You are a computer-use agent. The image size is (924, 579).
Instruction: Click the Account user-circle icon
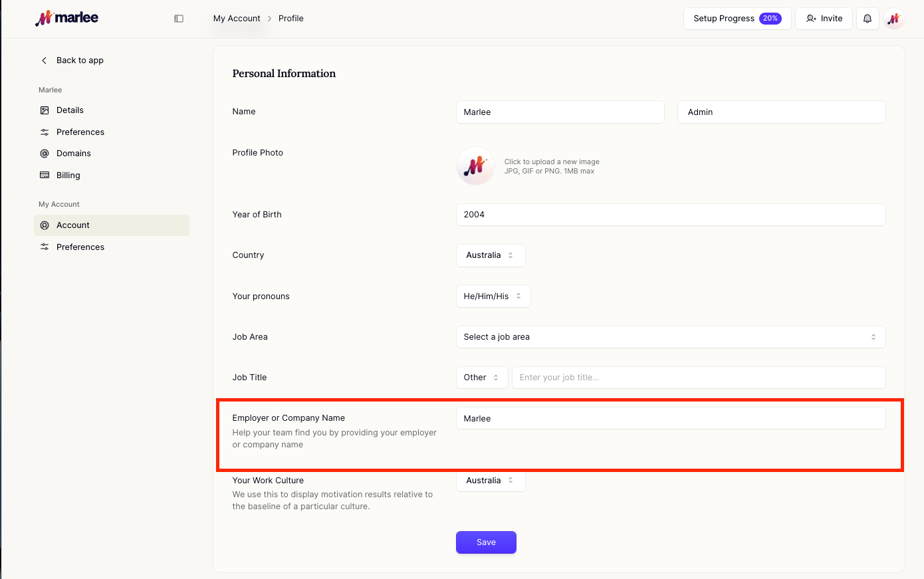click(45, 225)
